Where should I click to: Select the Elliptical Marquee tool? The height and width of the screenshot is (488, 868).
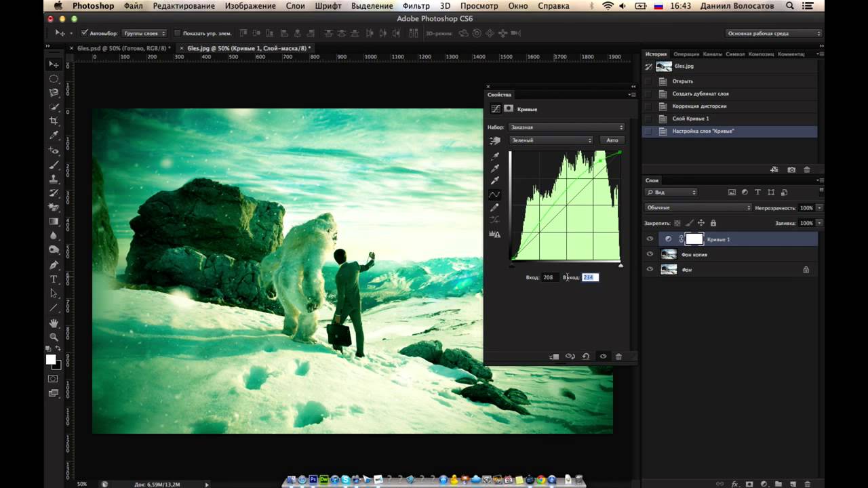pyautogui.click(x=53, y=79)
